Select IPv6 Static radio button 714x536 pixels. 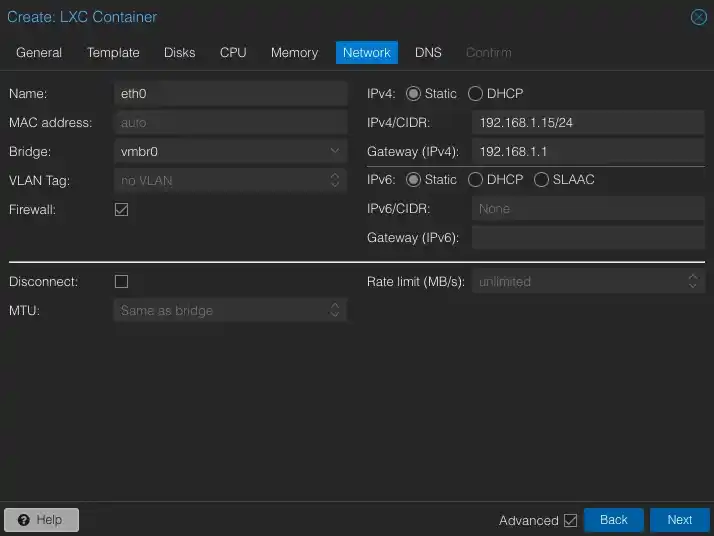click(413, 180)
